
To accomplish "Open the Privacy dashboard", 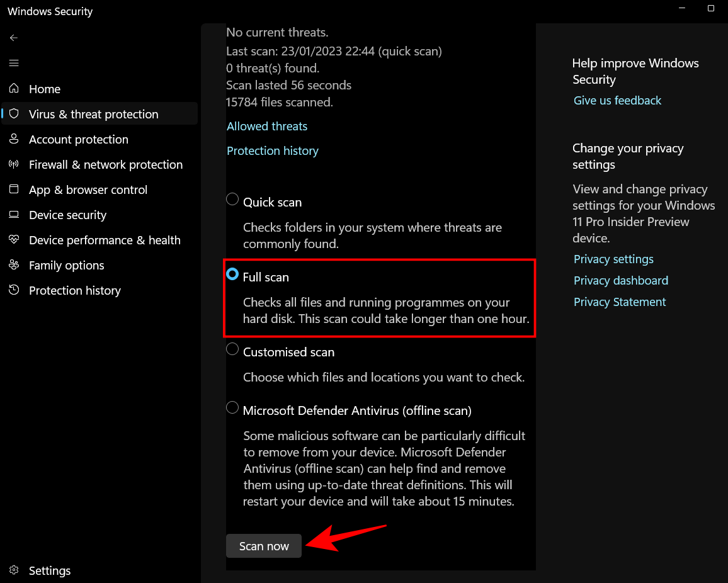I will point(620,280).
